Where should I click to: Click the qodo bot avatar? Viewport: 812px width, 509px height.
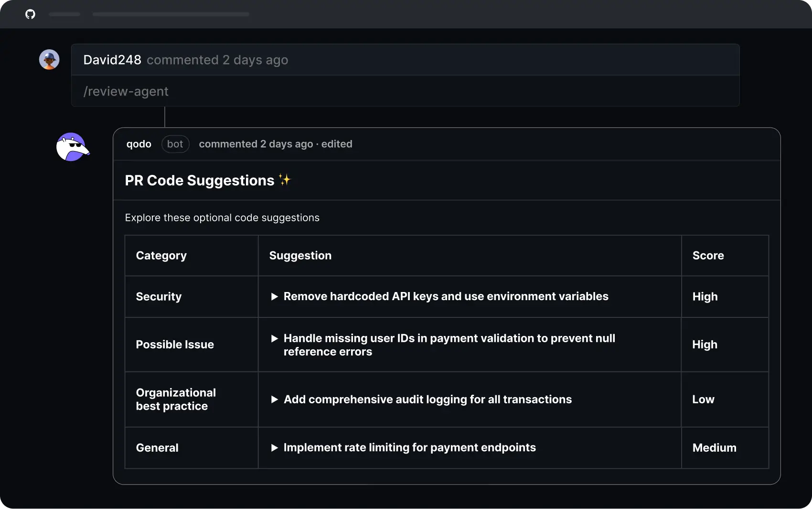72,147
